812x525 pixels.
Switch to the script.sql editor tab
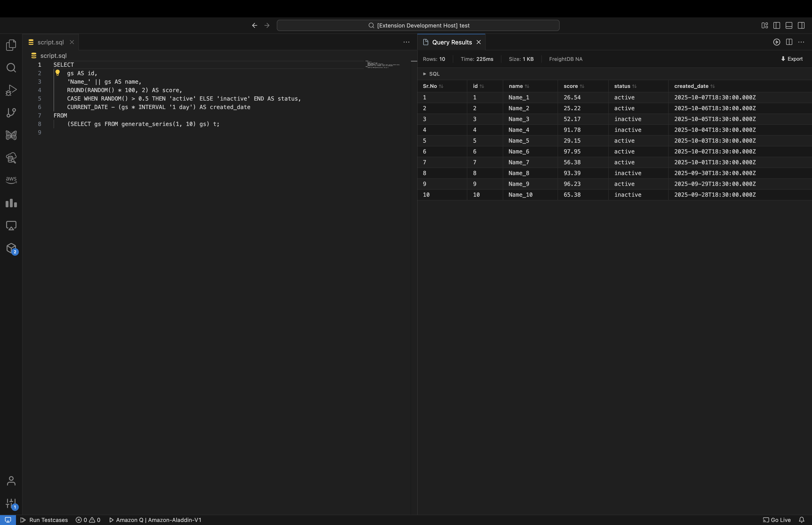coord(50,42)
